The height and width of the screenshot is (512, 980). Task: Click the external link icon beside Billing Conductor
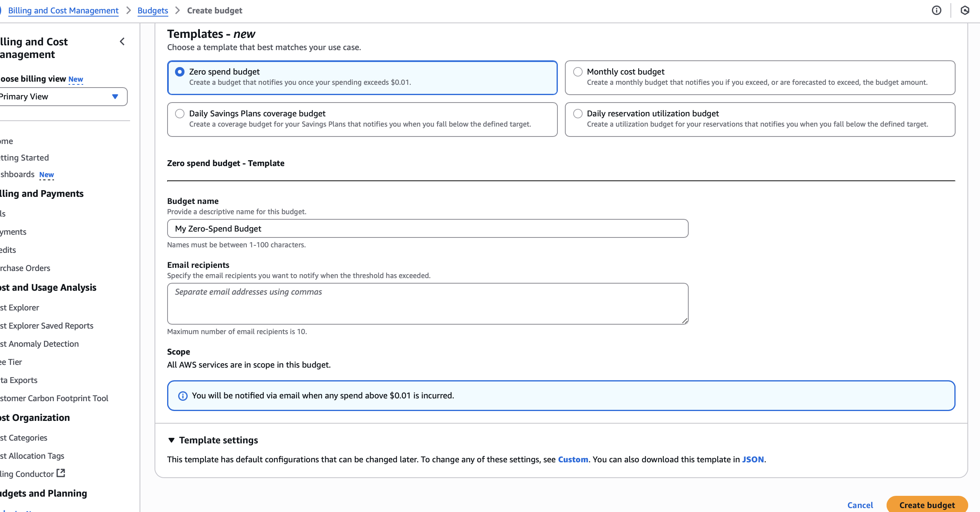click(x=61, y=473)
